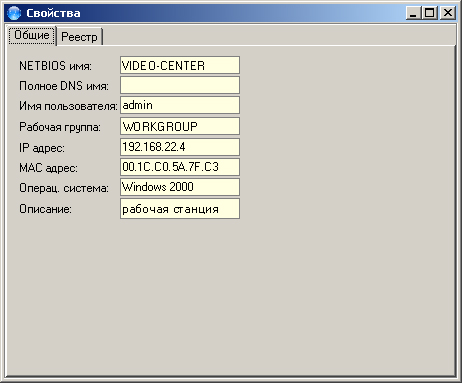462x383 pixels.
Task: Minimize the Свойства window
Action: coord(413,13)
